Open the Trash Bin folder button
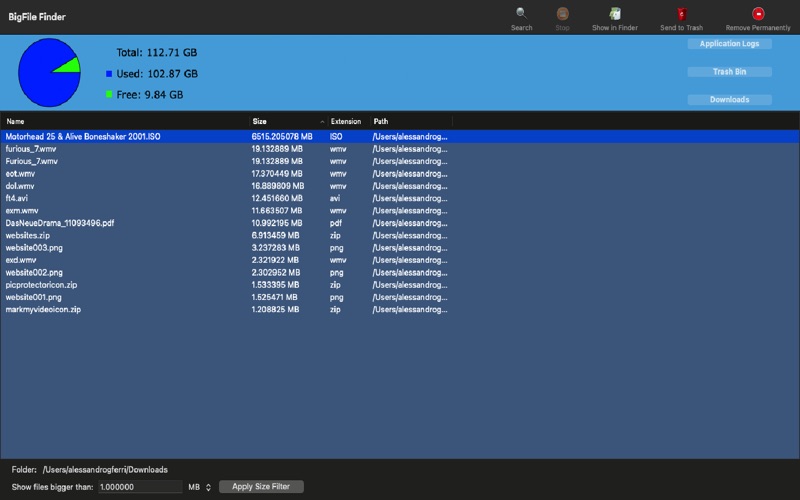This screenshot has width=800, height=500. coord(729,72)
